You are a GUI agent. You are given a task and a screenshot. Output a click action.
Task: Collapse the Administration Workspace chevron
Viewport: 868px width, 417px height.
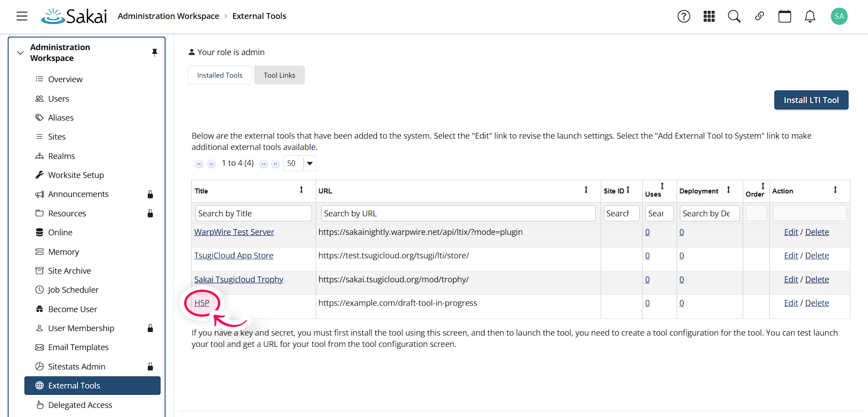point(20,52)
